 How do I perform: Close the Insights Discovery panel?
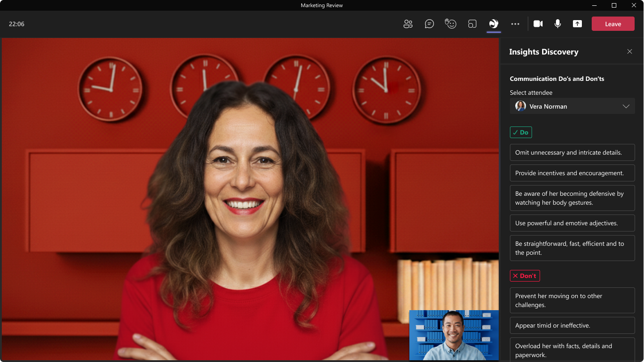point(630,52)
